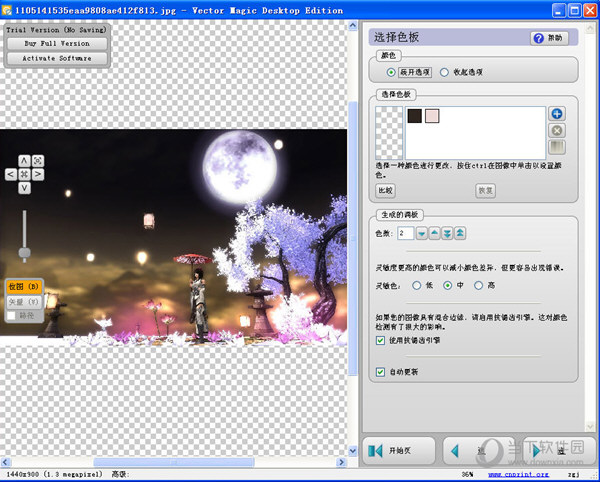Select the light pink palette swatch

432,116
